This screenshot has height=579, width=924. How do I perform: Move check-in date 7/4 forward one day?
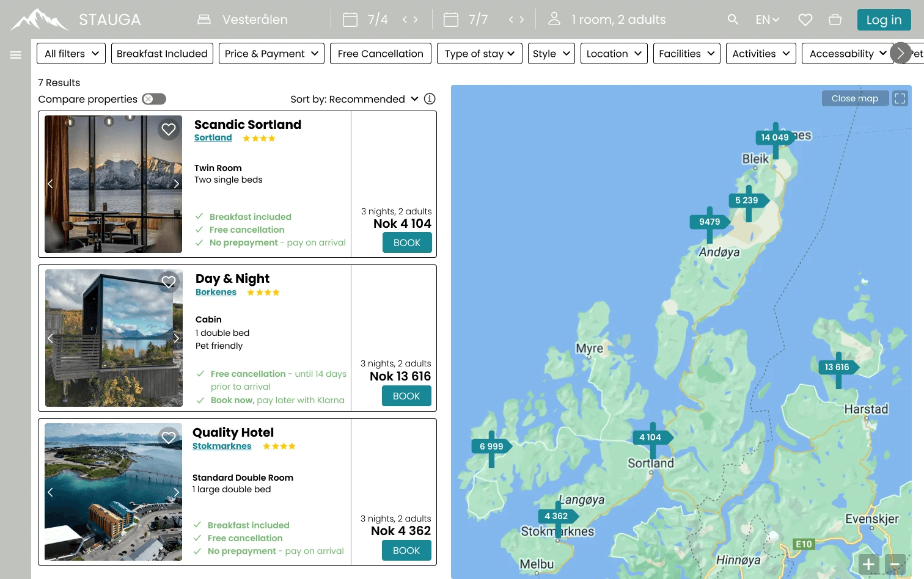[416, 20]
